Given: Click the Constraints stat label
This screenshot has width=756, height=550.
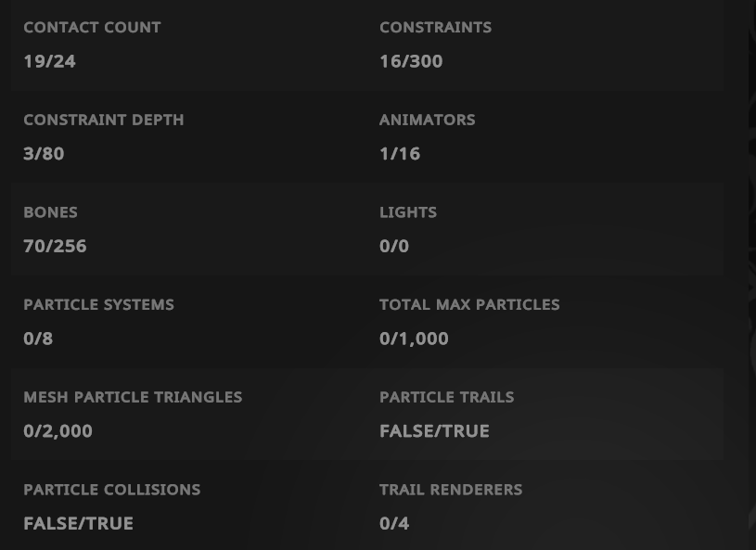Looking at the screenshot, I should click(435, 28).
